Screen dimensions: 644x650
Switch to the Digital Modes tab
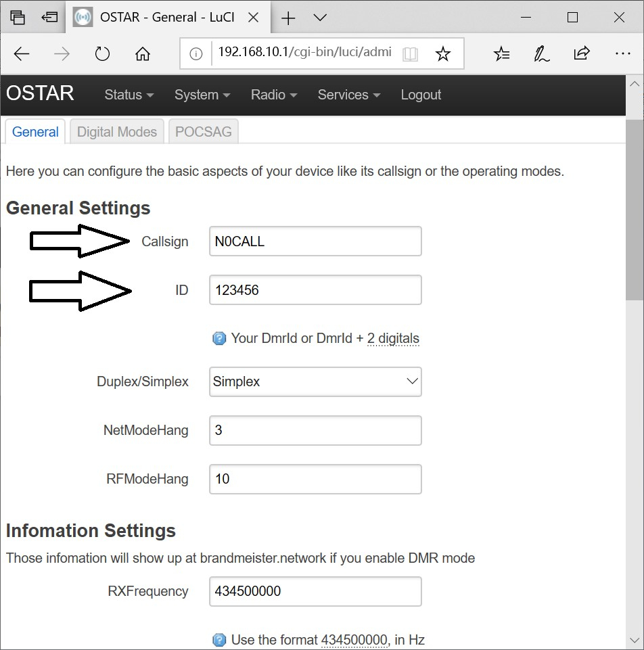[117, 132]
